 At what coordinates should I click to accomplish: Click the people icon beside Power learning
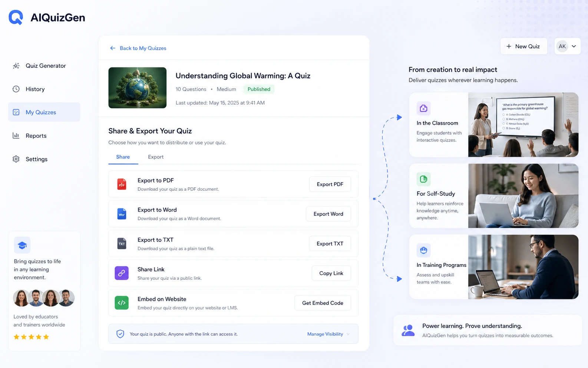click(408, 330)
